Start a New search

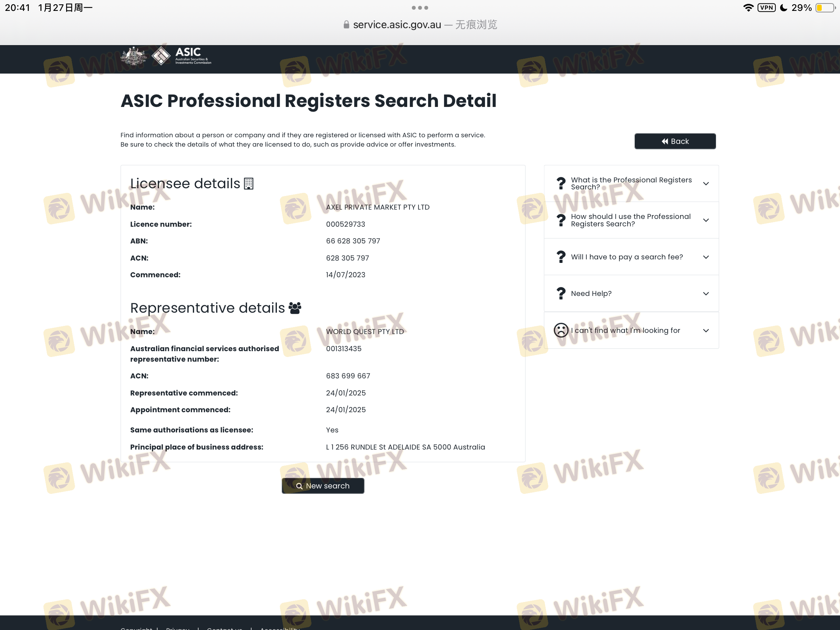pyautogui.click(x=323, y=486)
